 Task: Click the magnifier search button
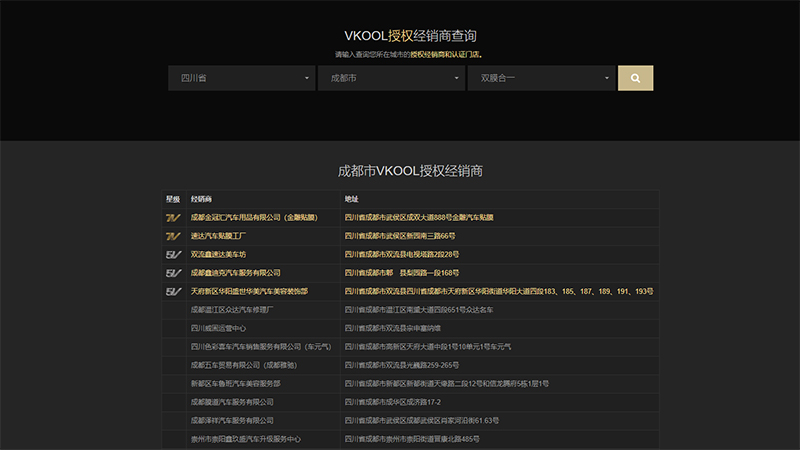click(636, 78)
